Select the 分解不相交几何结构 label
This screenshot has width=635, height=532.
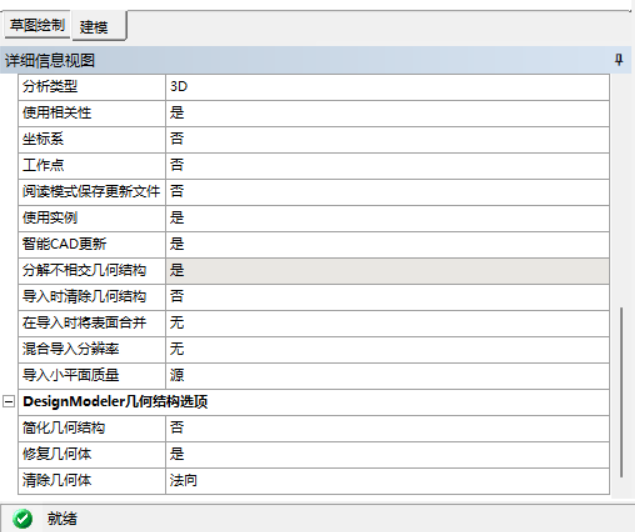92,271
